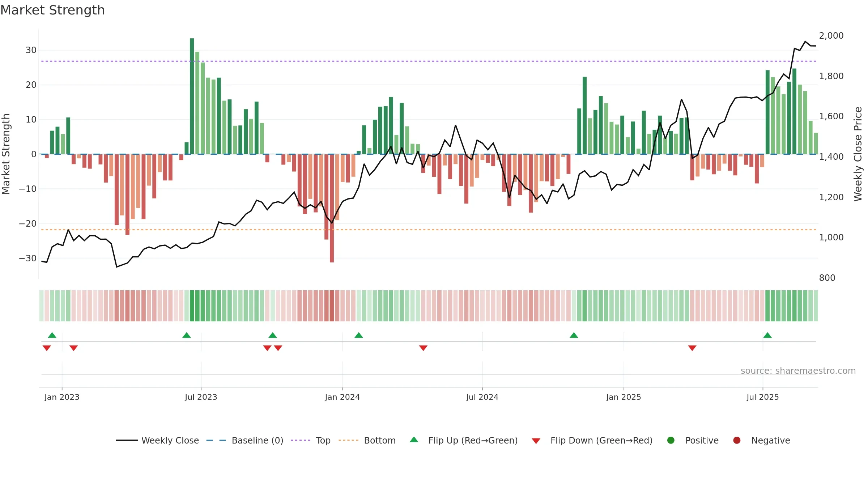Click the Jul 2024 x-axis label
This screenshot has width=868, height=488.
click(482, 397)
